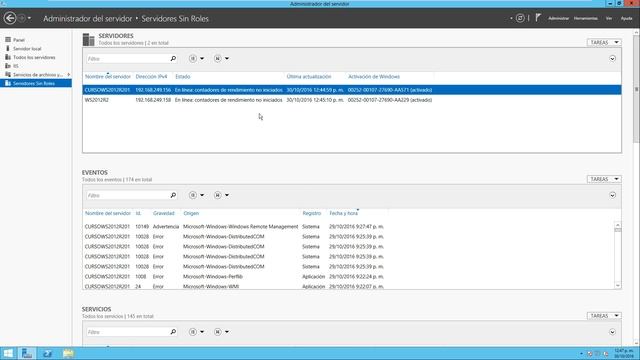Click the search magnifier in Servicios filter

pos(173,332)
